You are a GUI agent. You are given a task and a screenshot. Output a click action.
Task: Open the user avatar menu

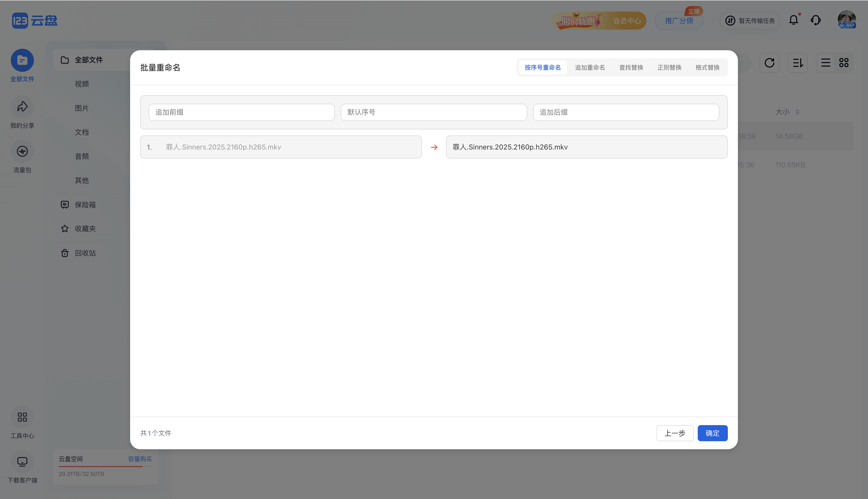pos(846,20)
